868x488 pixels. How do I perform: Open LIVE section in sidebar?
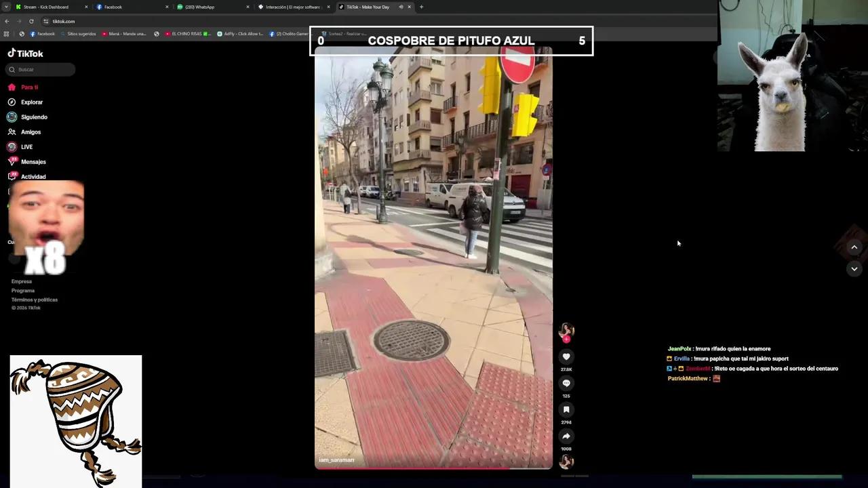[26, 147]
